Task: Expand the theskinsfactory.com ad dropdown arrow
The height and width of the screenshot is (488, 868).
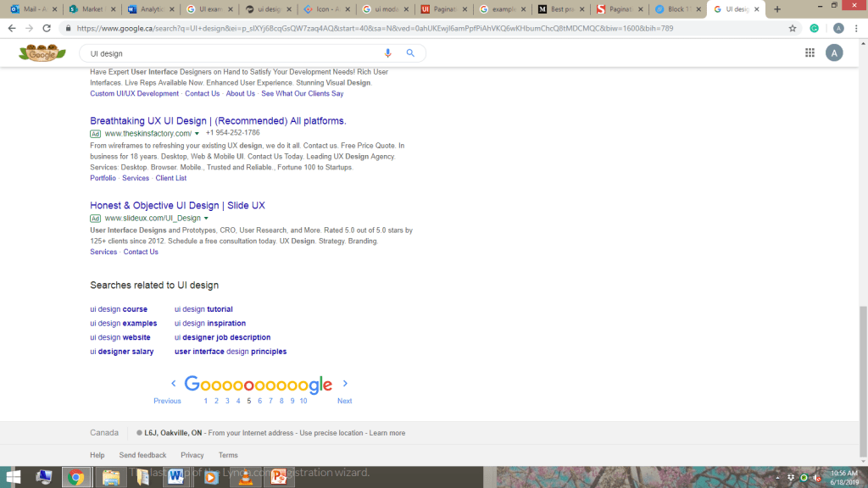Action: click(x=197, y=133)
